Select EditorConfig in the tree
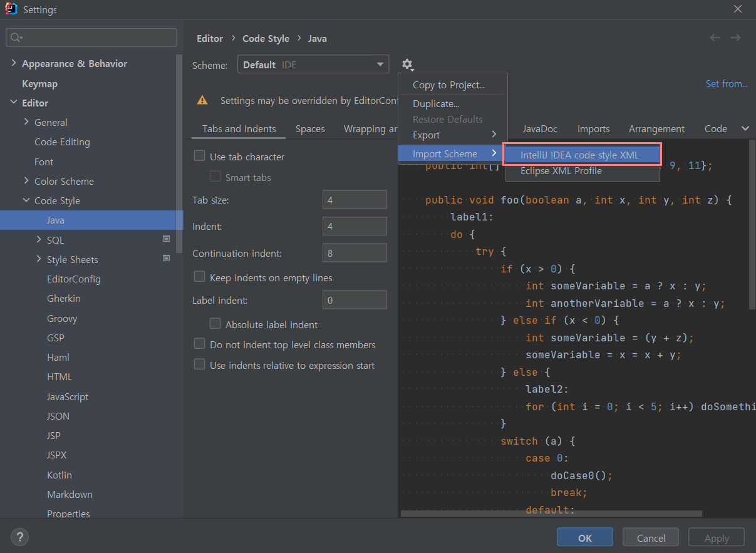Viewport: 756px width, 553px height. [73, 279]
